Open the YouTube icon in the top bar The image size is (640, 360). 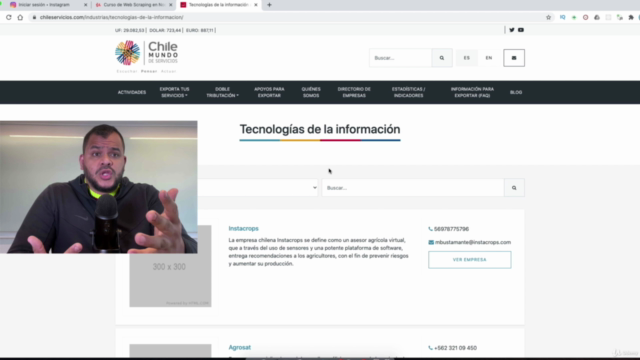(521, 30)
